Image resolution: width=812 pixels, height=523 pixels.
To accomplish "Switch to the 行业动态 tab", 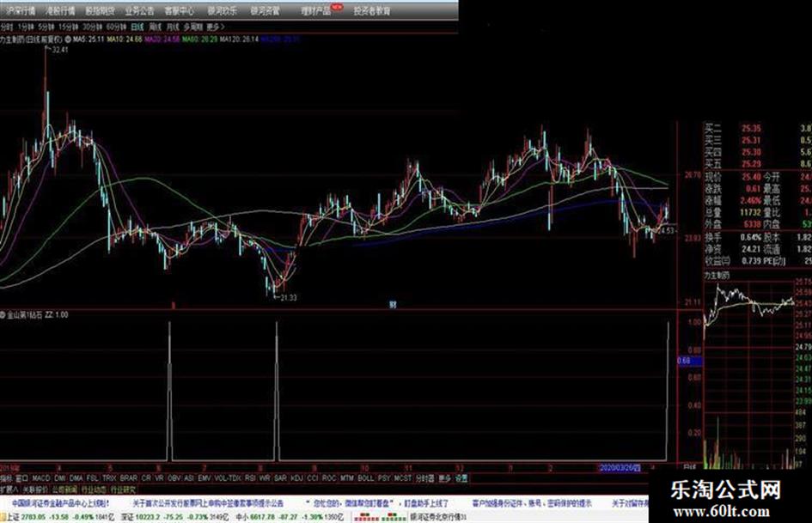I will [93, 490].
